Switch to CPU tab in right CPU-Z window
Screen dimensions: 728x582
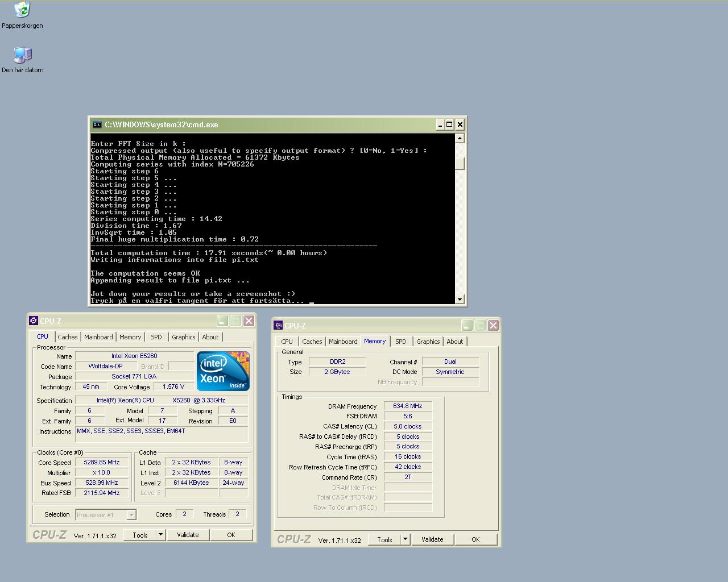(287, 342)
